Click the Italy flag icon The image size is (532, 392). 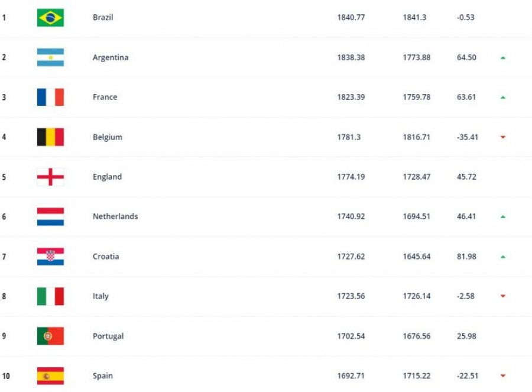[x=50, y=296]
